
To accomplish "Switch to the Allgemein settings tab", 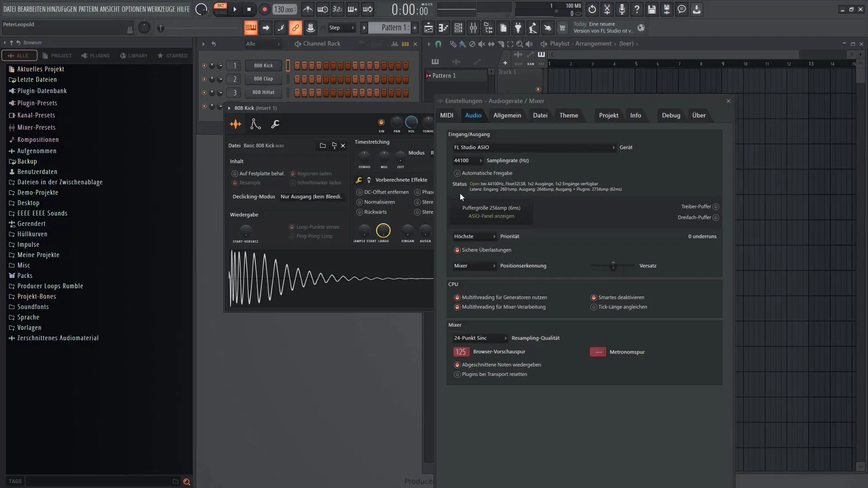I will click(x=507, y=115).
